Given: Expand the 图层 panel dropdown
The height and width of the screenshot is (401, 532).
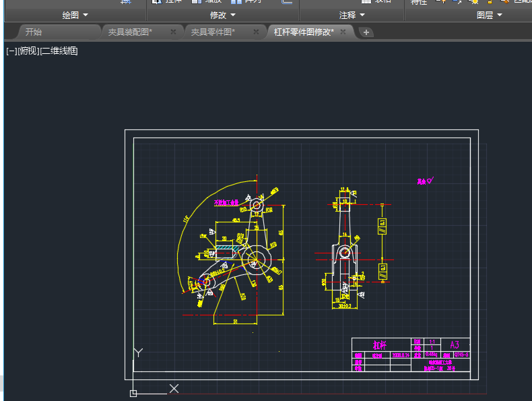Looking at the screenshot, I should pos(489,15).
